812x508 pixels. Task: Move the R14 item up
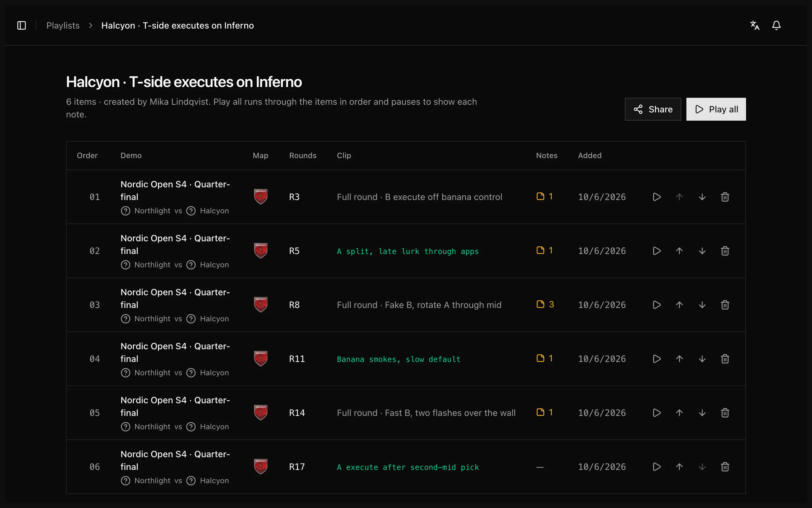click(x=679, y=413)
